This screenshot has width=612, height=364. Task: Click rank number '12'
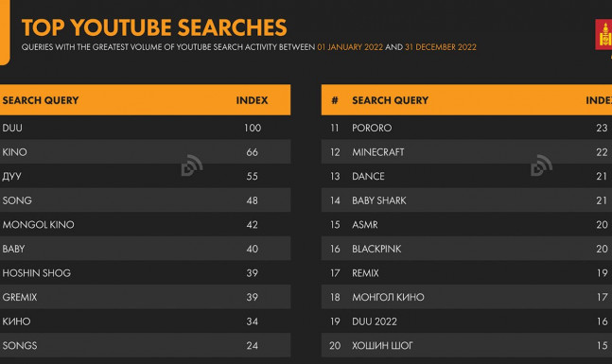[335, 152]
